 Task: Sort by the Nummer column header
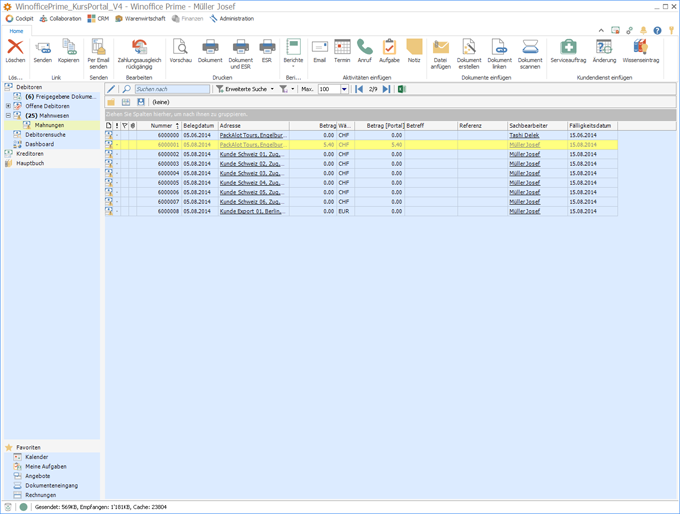(159, 125)
